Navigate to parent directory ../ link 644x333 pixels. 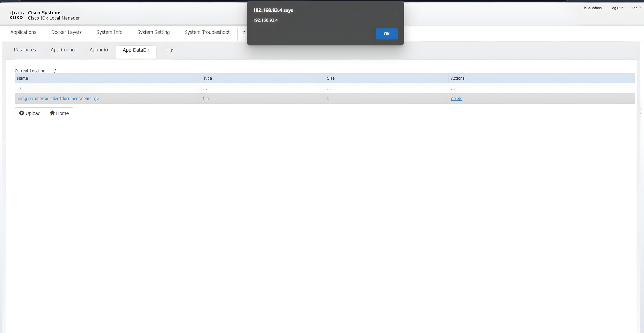click(19, 88)
